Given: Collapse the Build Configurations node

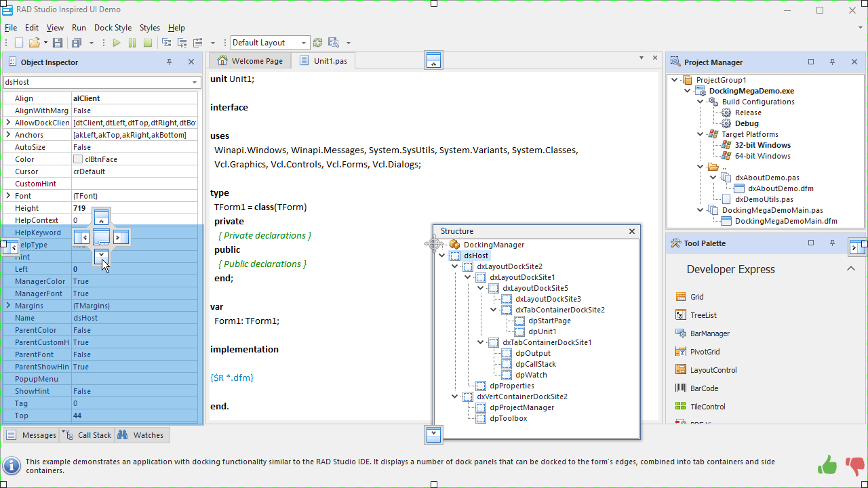Looking at the screenshot, I should 701,102.
